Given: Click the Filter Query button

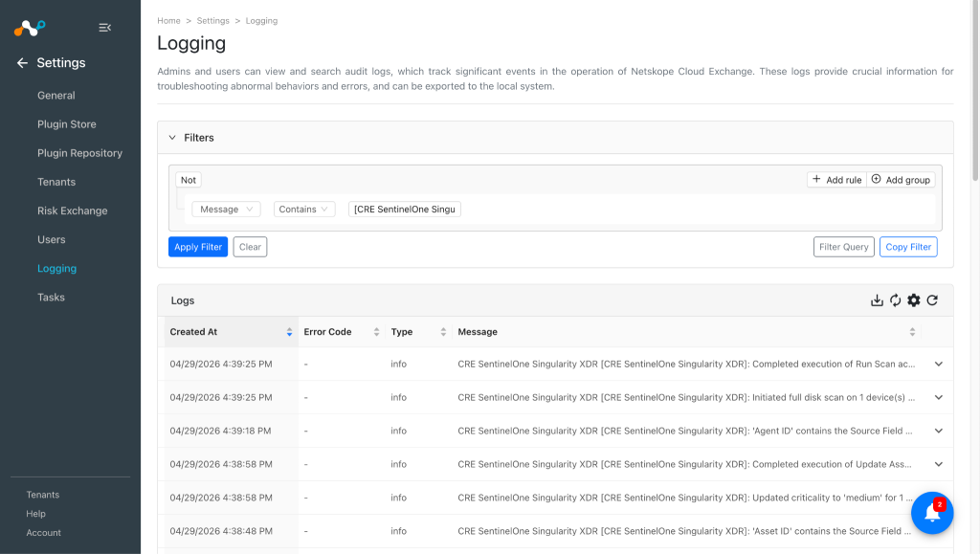Looking at the screenshot, I should [844, 247].
